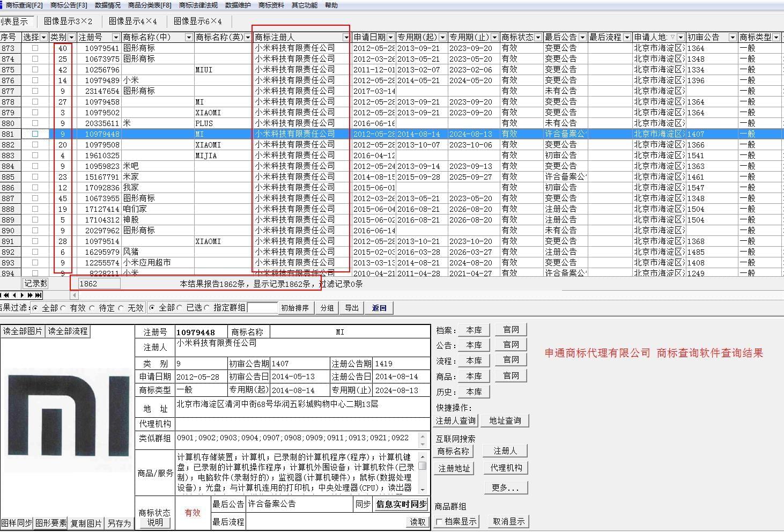This screenshot has height=532, width=784.
Task: Open the 商标名称(中) column dropdown
Action: (189, 37)
